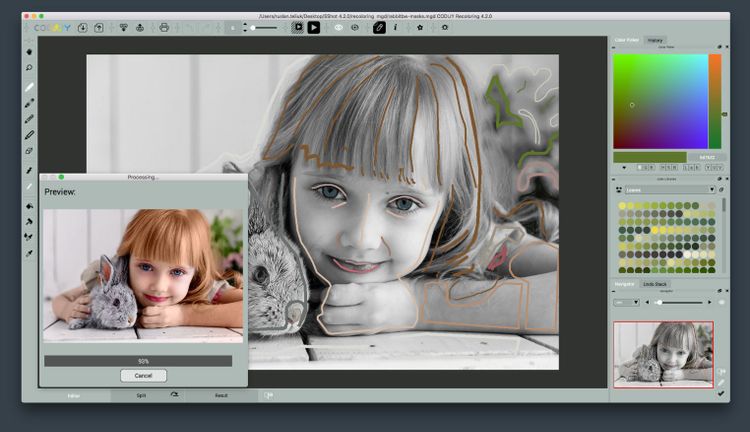This screenshot has width=750, height=432.
Task: Click the link icon right of library dropdown
Action: [x=721, y=190]
